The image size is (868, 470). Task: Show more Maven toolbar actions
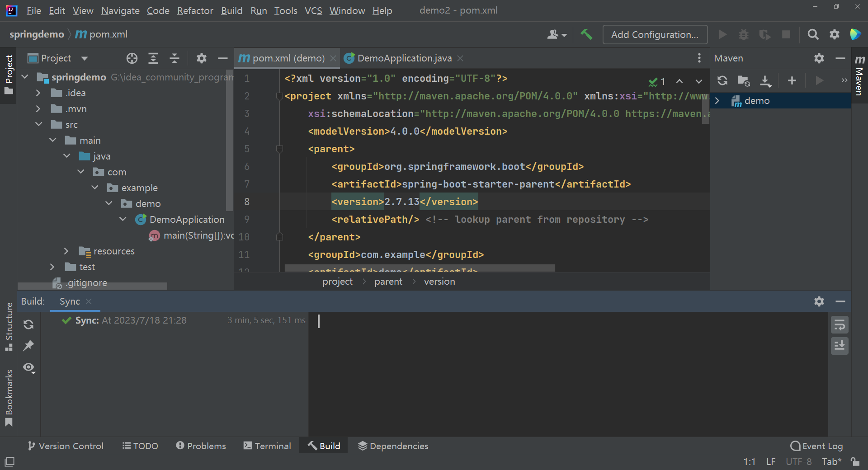844,80
